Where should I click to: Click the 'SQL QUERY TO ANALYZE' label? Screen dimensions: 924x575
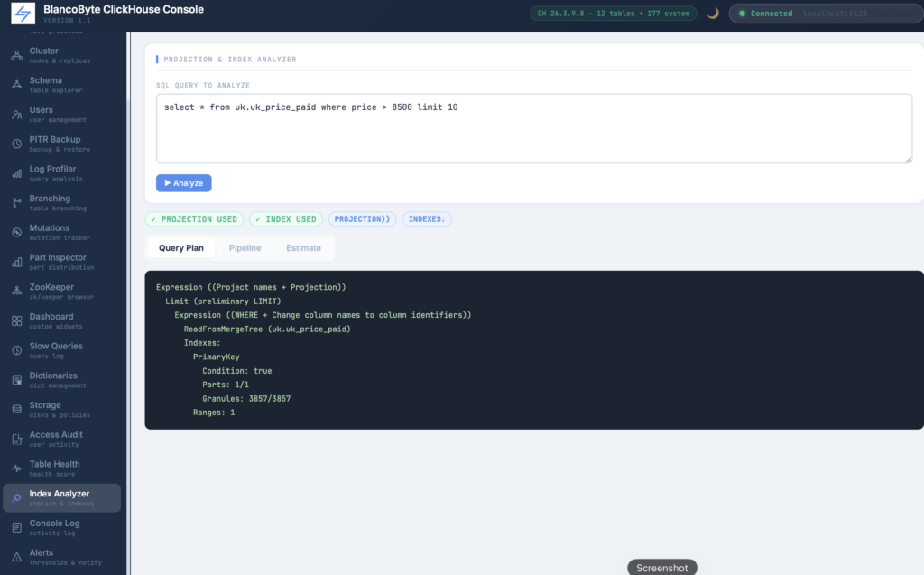pos(203,86)
